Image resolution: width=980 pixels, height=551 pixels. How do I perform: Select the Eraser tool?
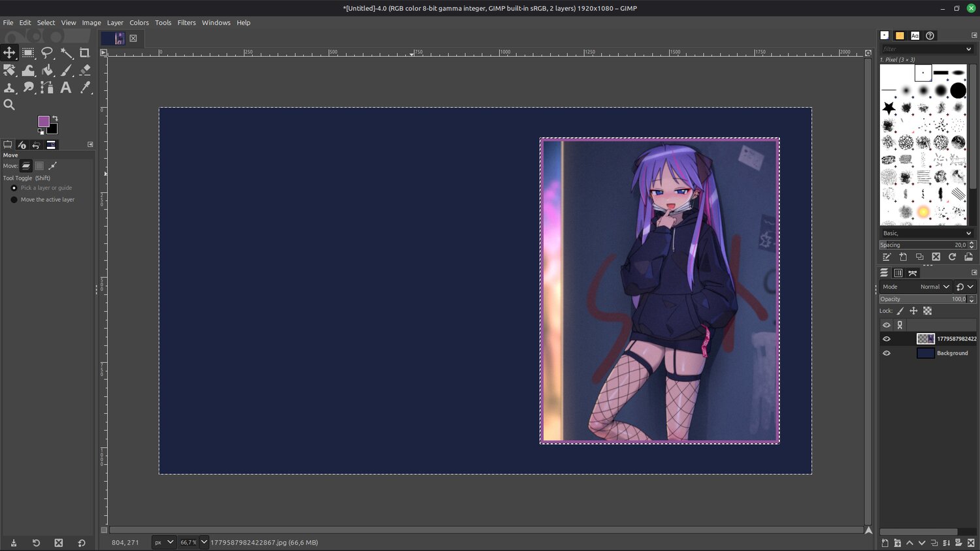point(85,70)
